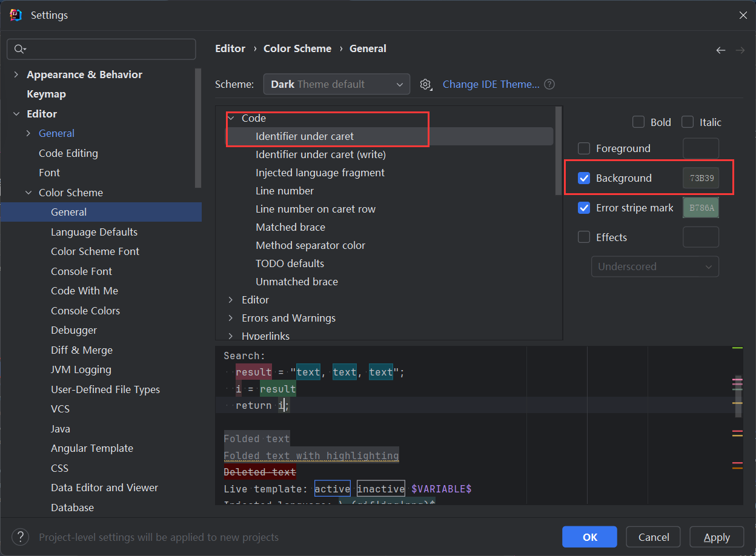Click the Change IDE Theme link
Screen dimensions: 756x556
pyautogui.click(x=491, y=84)
